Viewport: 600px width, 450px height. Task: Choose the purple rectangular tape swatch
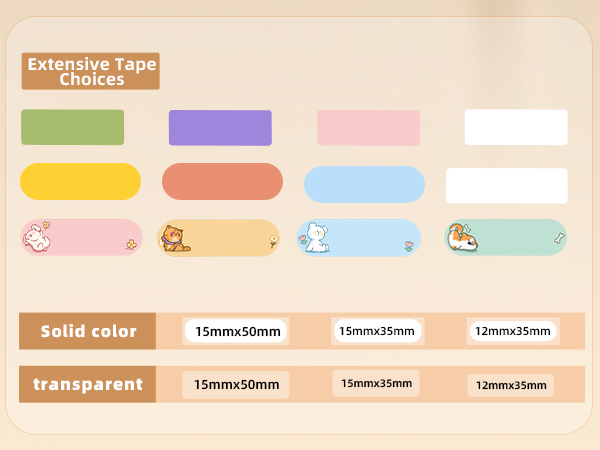click(x=220, y=128)
